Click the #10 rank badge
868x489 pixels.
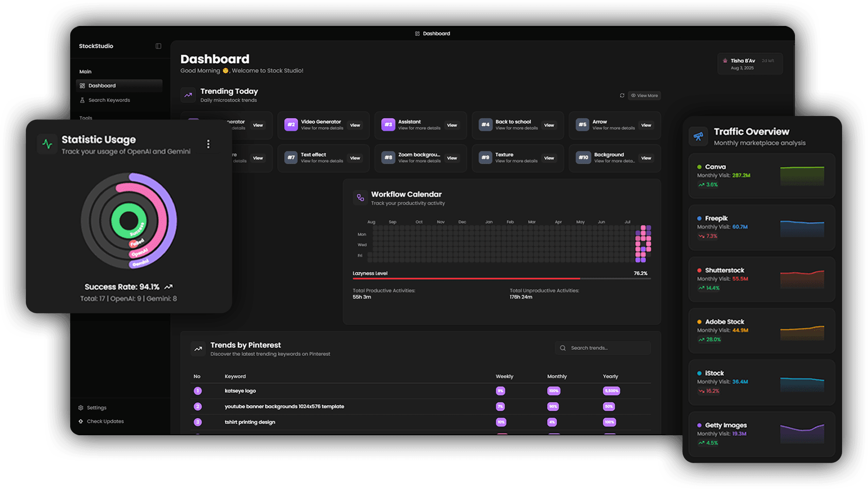click(583, 158)
